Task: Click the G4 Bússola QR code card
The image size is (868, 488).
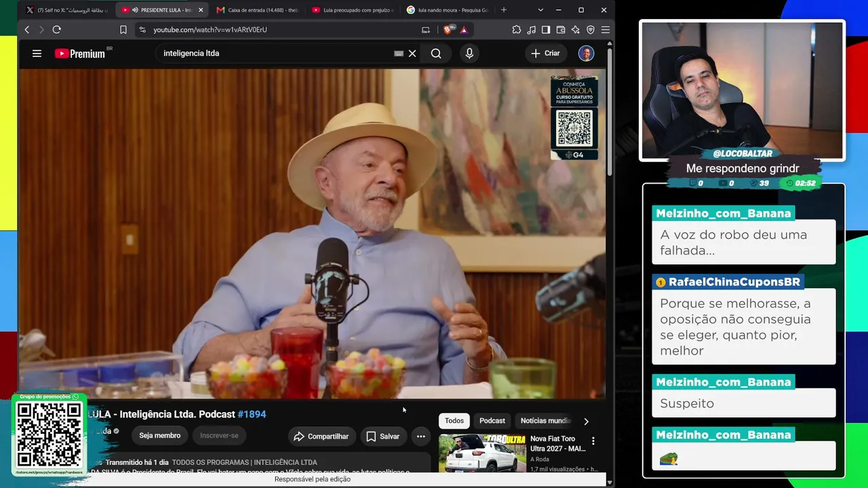Action: (574, 118)
